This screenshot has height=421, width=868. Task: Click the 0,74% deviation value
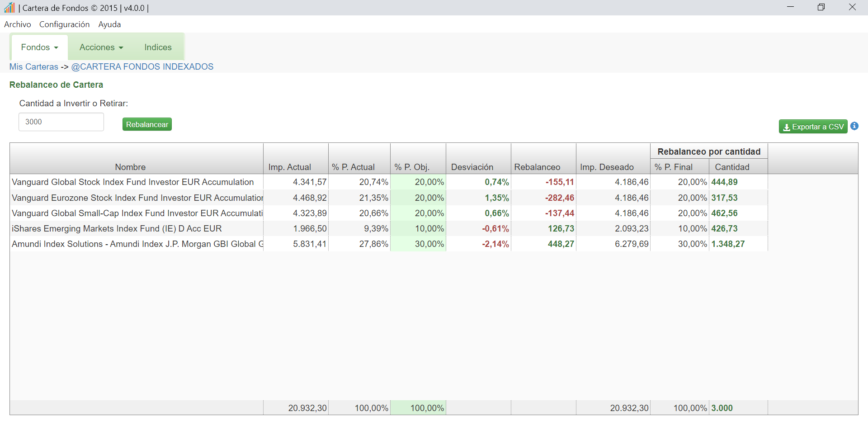(x=497, y=182)
